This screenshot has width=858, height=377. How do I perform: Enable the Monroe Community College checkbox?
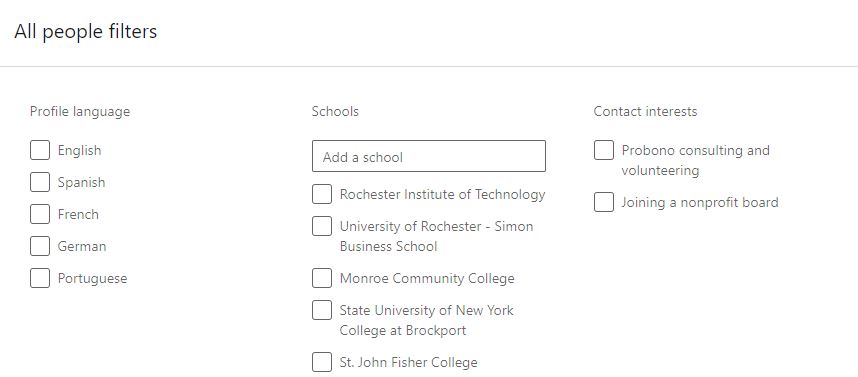[x=322, y=278]
